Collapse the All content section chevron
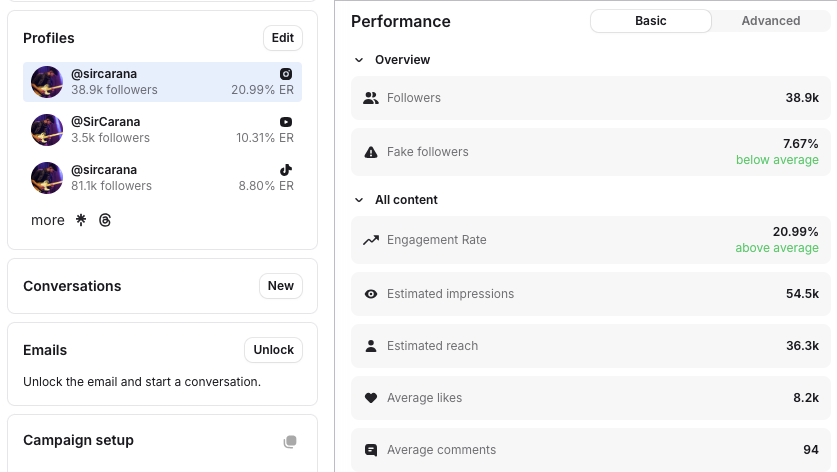This screenshot has width=837, height=472. tap(359, 200)
